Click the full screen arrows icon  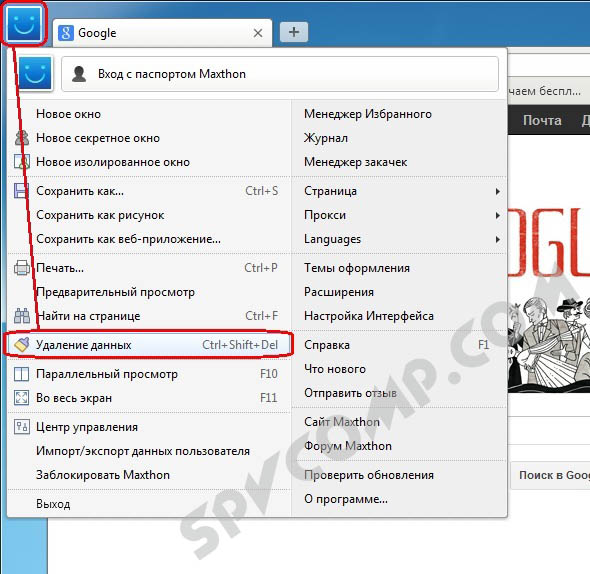click(x=21, y=398)
